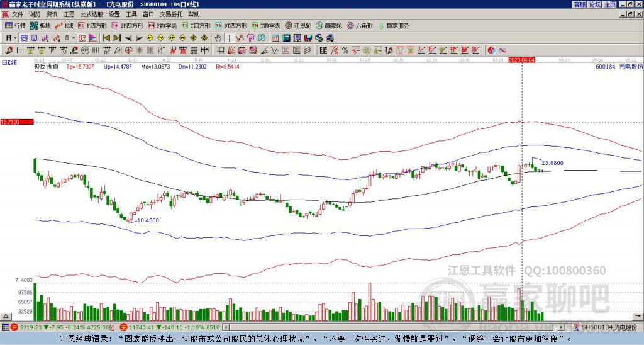Click the percent % line tool
This screenshot has width=644, height=345.
pos(345,50)
